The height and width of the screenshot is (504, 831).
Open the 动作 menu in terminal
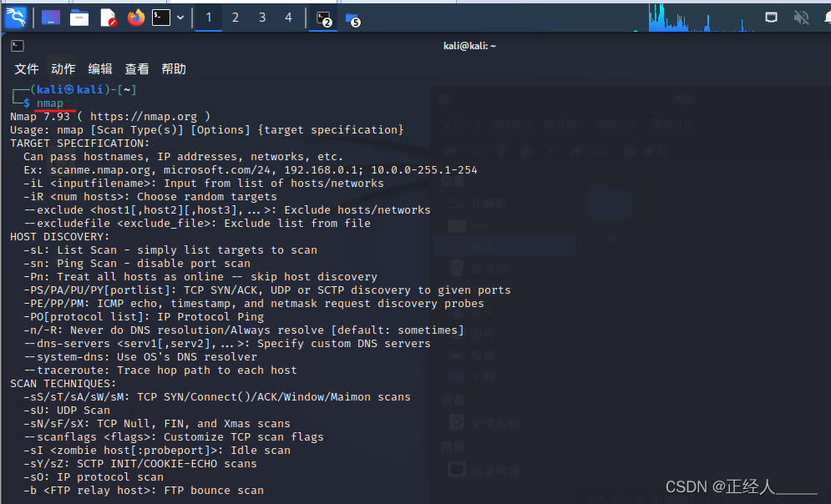click(63, 68)
